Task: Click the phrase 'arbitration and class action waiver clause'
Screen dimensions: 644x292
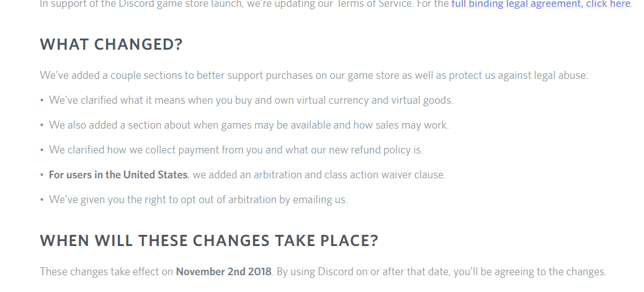Action: (349, 175)
